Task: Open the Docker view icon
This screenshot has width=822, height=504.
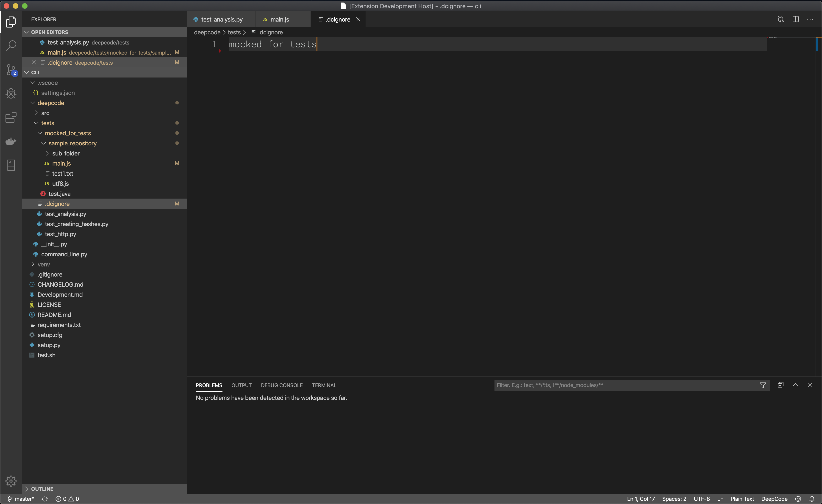Action: 11,141
